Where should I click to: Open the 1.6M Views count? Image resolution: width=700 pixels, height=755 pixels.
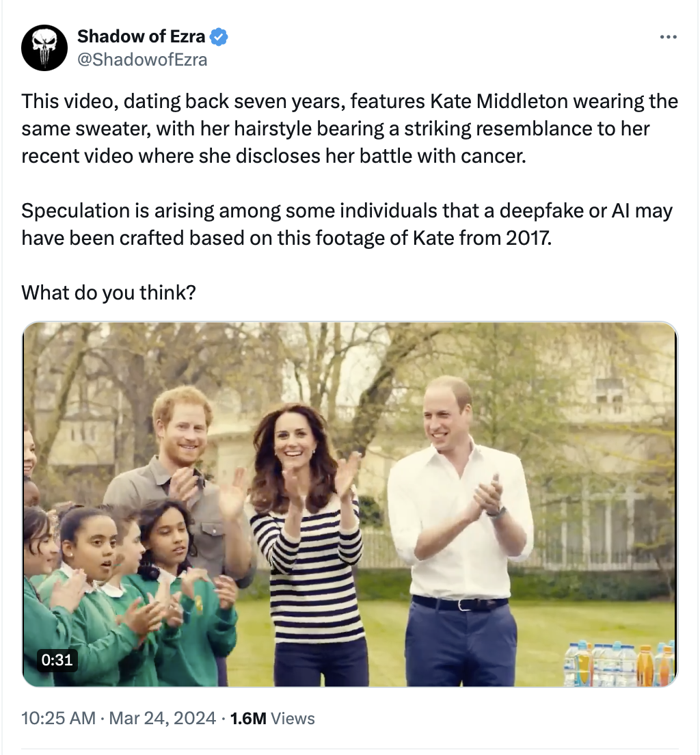click(x=273, y=718)
